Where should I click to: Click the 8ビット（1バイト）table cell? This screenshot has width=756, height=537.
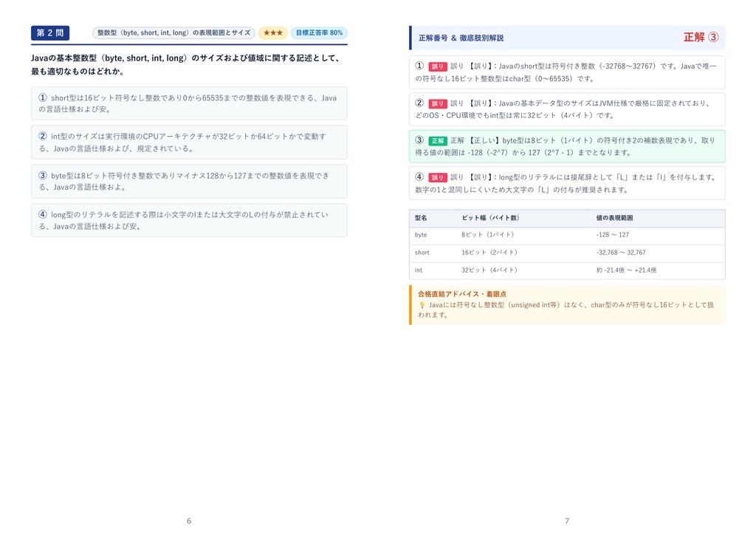pyautogui.click(x=488, y=235)
